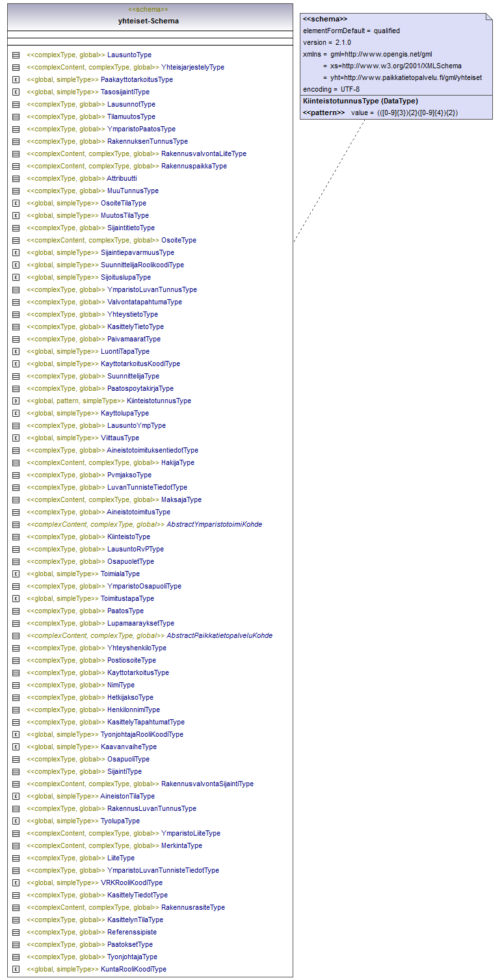Select the TyonjohtajaType element
The width and height of the screenshot is (502, 980).
132,957
